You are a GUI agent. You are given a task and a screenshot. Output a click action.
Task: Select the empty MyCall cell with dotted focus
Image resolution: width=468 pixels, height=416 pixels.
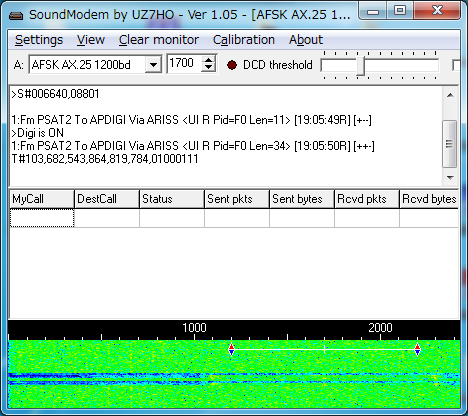(42, 218)
